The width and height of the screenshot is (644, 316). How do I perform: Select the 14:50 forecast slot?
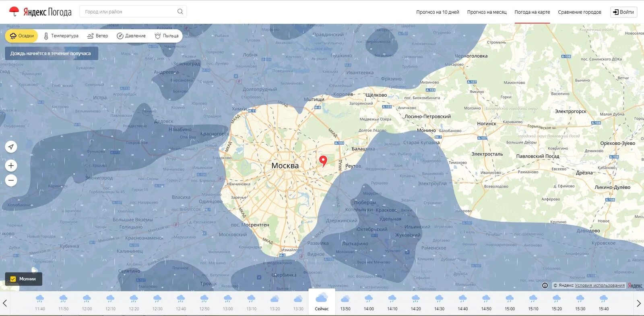pos(486,303)
